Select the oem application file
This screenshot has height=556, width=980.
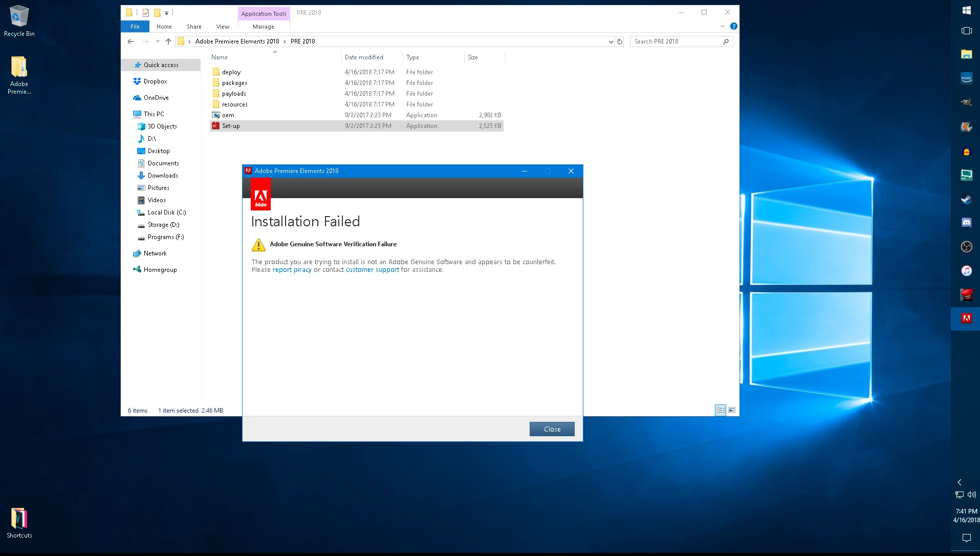pos(357,115)
